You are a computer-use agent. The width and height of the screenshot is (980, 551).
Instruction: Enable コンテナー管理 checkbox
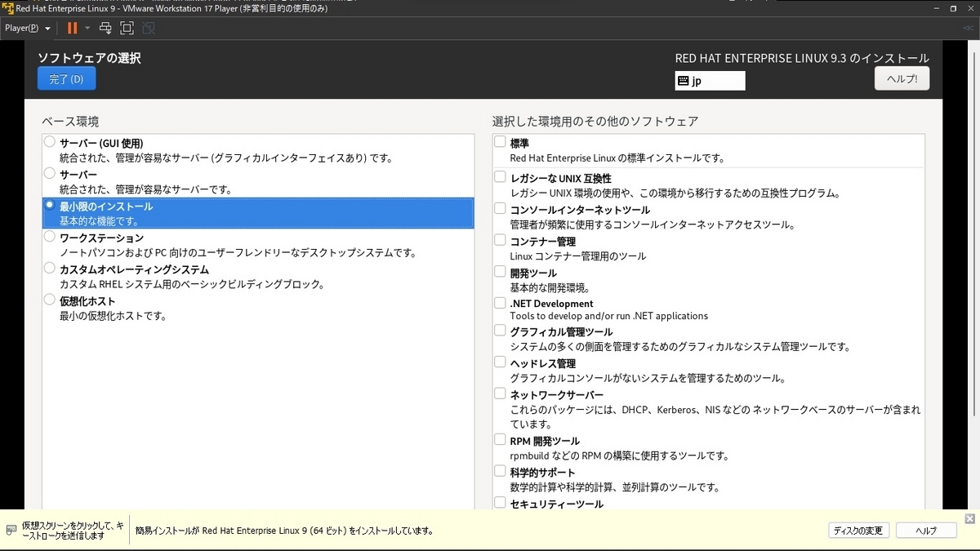tap(500, 241)
